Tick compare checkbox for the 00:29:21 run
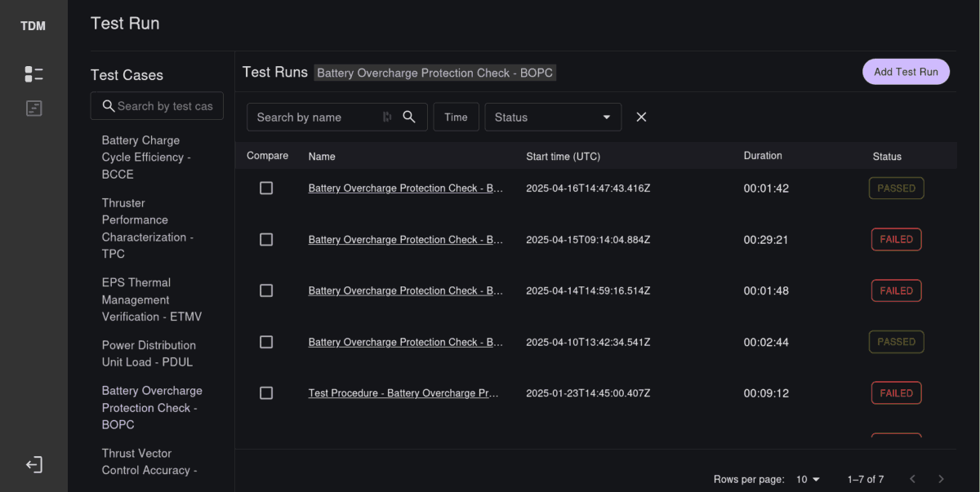This screenshot has height=492, width=980. pos(266,240)
